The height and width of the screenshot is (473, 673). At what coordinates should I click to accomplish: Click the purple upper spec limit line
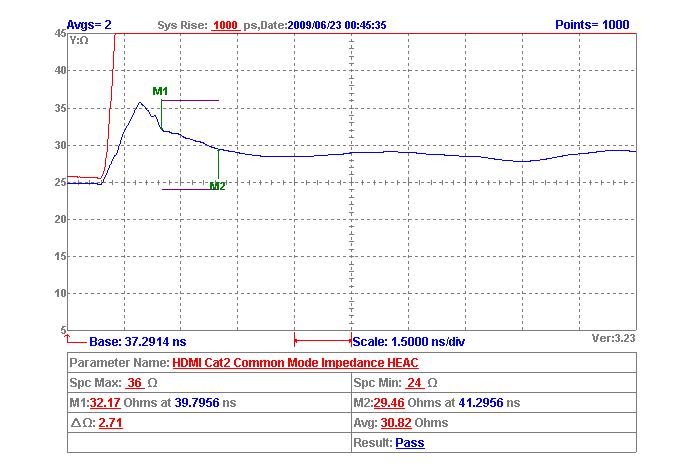click(x=190, y=100)
